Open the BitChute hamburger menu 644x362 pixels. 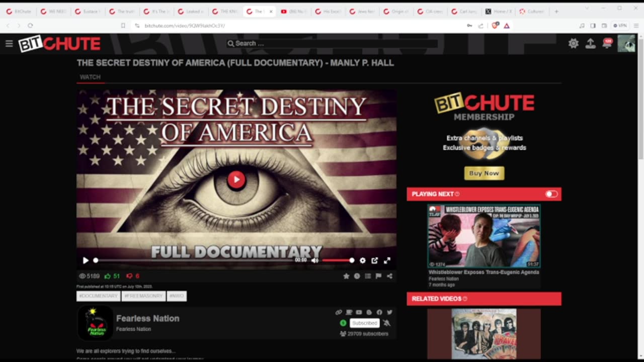(9, 44)
